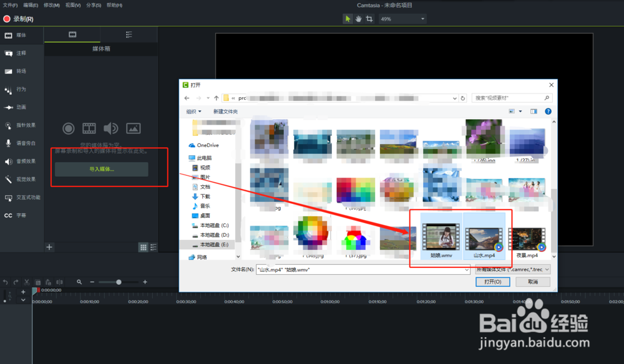
Task: Switch media bin to details list view
Action: coord(154,247)
